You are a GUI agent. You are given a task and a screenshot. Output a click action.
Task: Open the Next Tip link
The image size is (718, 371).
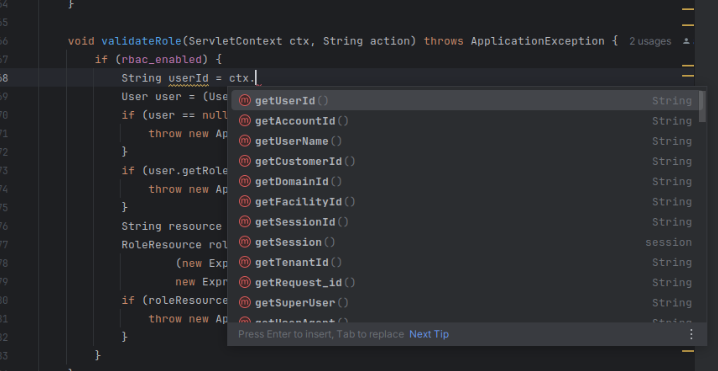429,334
